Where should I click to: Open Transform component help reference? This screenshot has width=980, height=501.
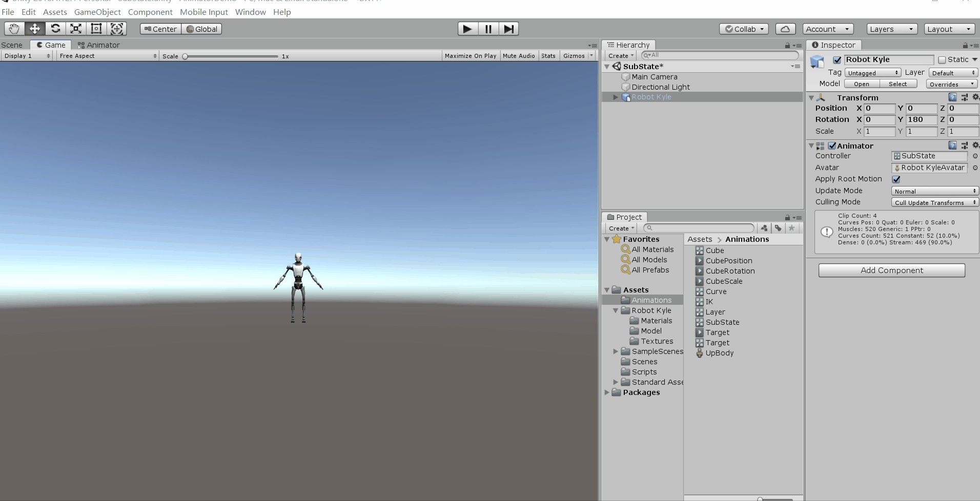(x=952, y=97)
